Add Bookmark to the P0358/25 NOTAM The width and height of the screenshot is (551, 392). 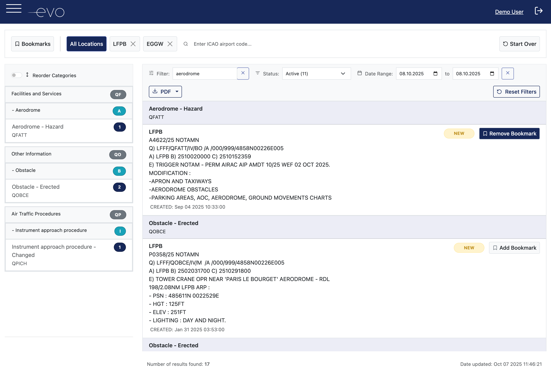514,248
